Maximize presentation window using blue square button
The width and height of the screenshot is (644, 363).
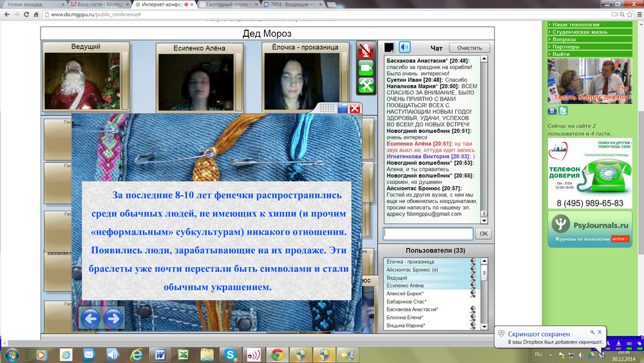(x=343, y=108)
